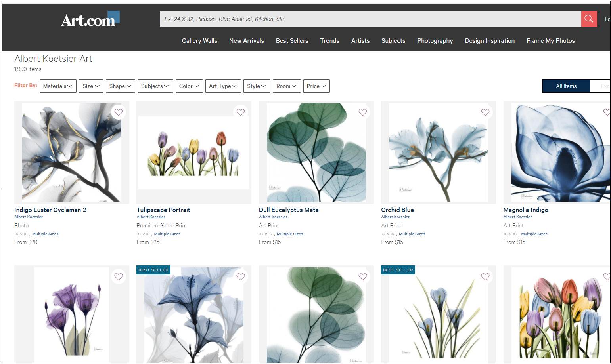611x364 pixels.
Task: Open the Tulipscape Portrait thumbnail image
Action: pos(194,152)
